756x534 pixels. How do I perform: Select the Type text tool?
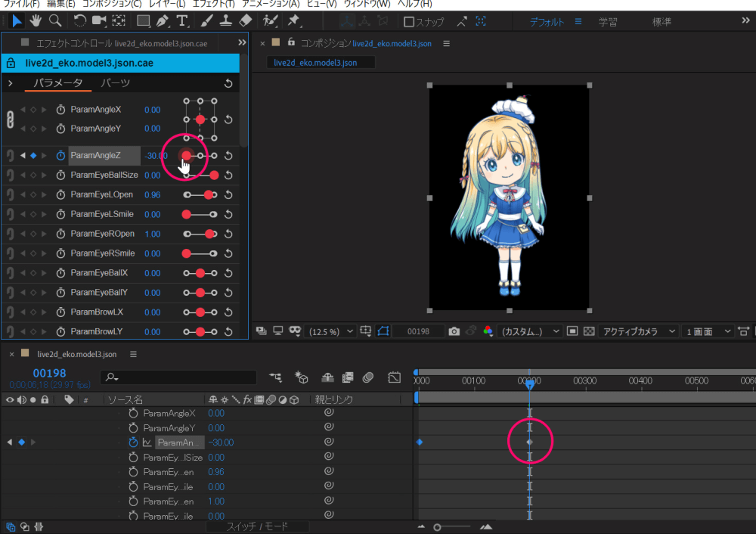(181, 20)
